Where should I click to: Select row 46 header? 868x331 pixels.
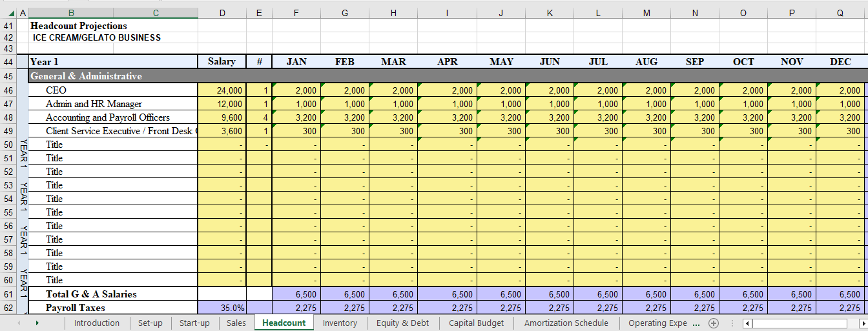(x=8, y=90)
